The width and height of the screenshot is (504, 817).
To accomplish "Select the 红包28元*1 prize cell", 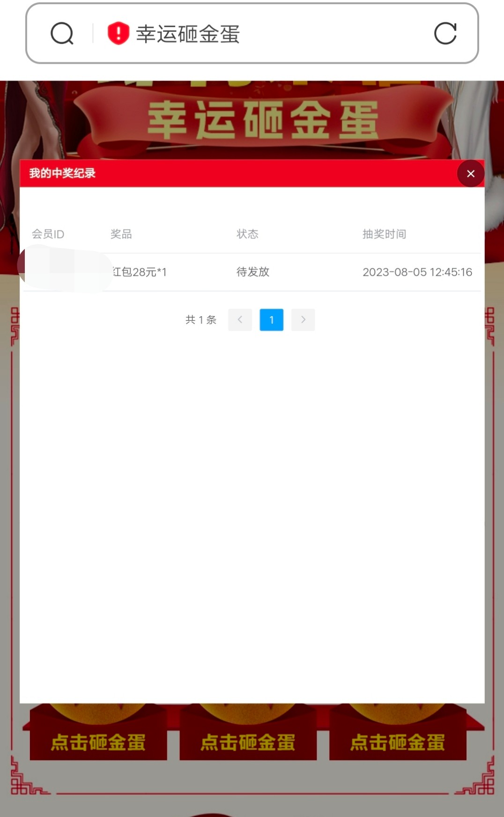I will (x=140, y=272).
